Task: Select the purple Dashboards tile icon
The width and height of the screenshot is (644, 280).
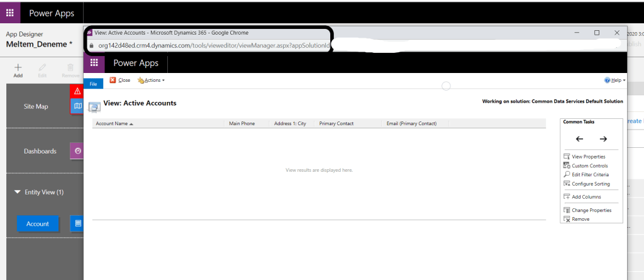Action: (x=78, y=151)
